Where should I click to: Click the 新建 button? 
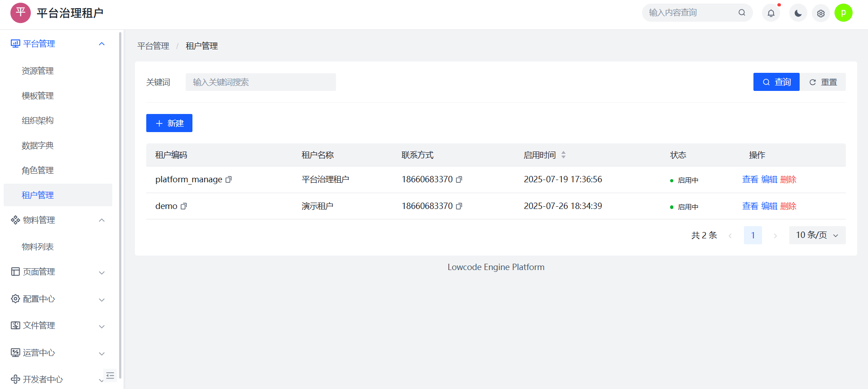coord(169,123)
